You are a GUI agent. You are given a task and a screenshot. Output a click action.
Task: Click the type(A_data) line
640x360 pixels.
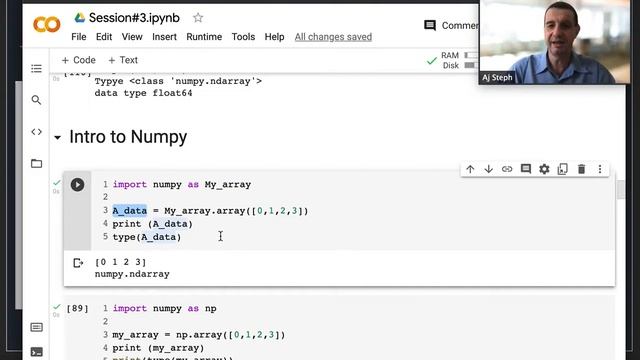point(147,237)
